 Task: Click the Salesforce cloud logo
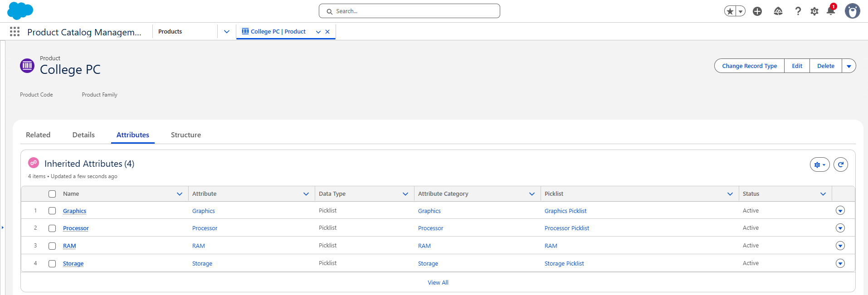pos(20,10)
